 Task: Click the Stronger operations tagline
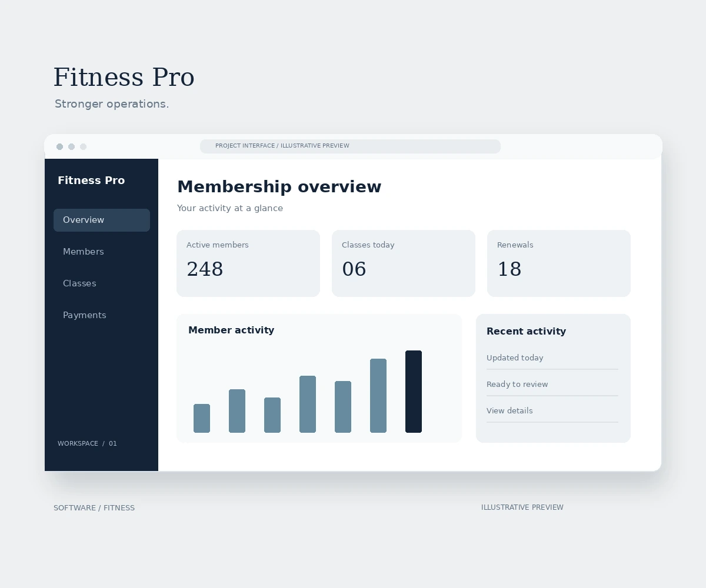point(112,104)
